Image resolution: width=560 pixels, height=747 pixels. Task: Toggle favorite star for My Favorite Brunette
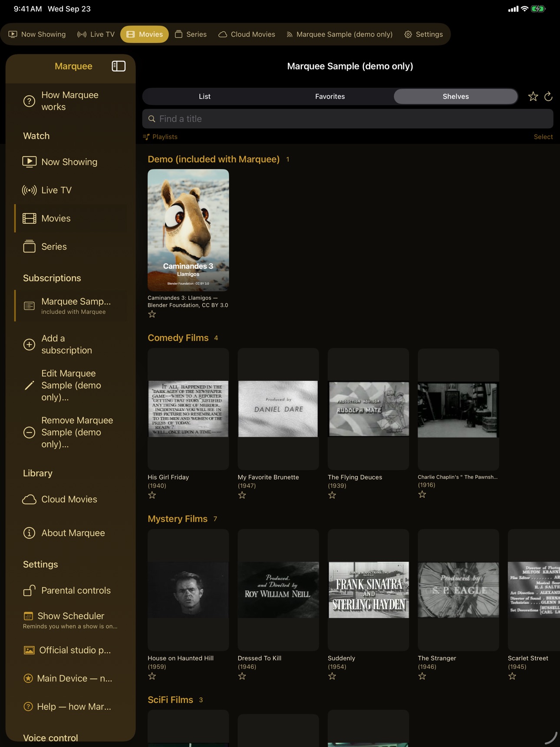242,495
